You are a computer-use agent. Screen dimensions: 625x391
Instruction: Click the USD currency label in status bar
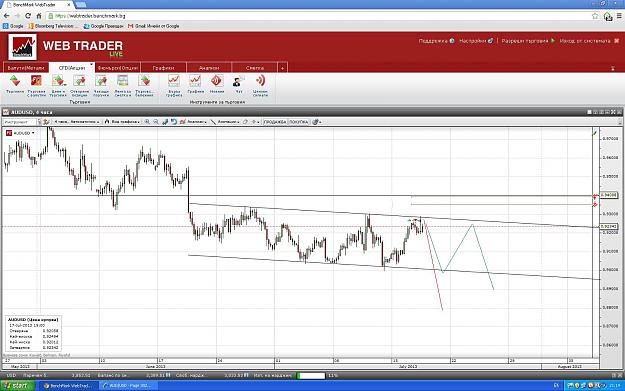point(11,375)
